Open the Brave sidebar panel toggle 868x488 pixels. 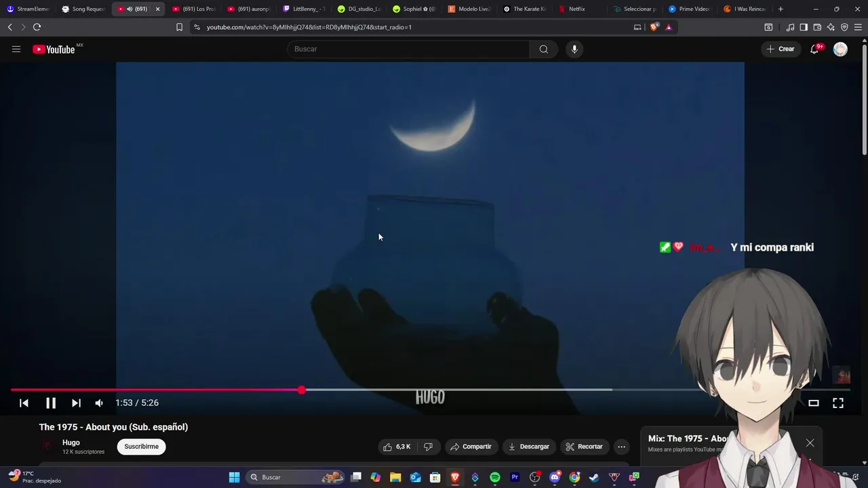pyautogui.click(x=804, y=27)
